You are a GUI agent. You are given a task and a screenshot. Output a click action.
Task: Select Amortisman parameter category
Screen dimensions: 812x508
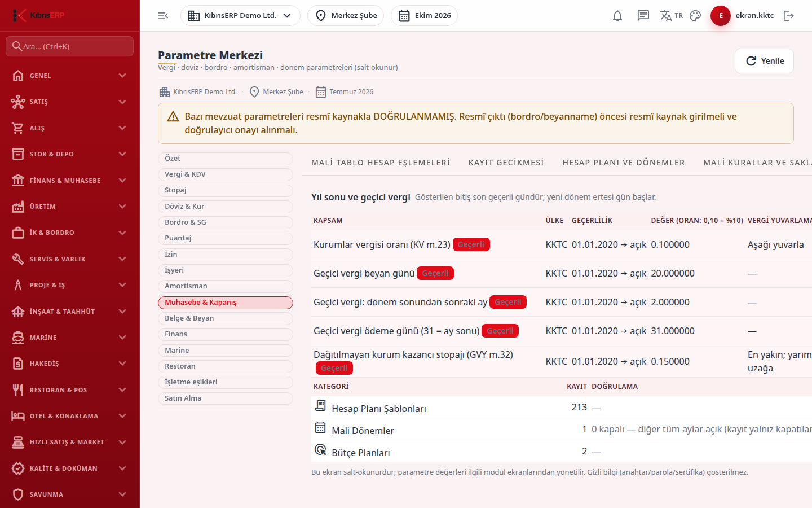[226, 286]
